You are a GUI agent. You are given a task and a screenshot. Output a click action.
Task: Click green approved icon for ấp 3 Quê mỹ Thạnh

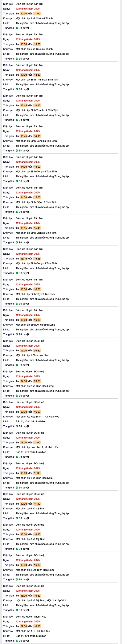point(17,28)
